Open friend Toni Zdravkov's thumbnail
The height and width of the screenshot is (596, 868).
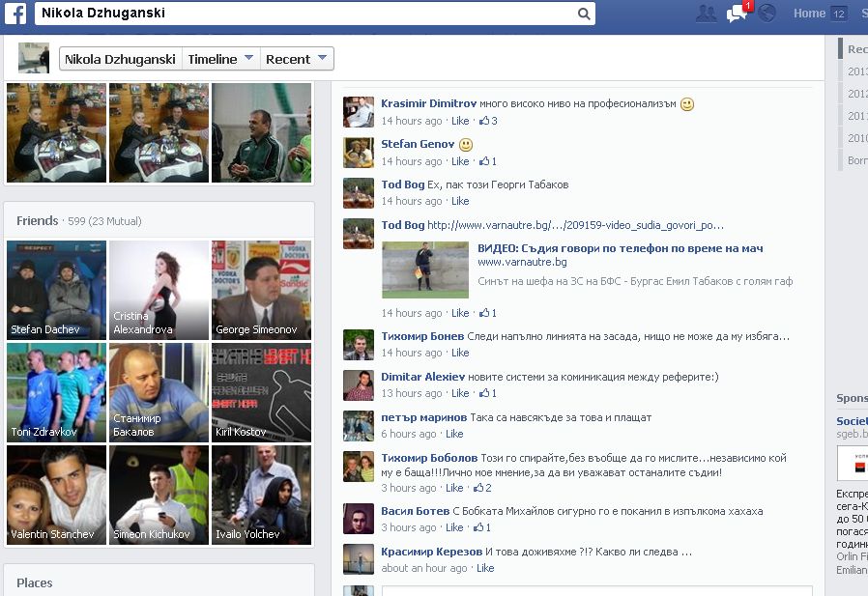click(56, 392)
